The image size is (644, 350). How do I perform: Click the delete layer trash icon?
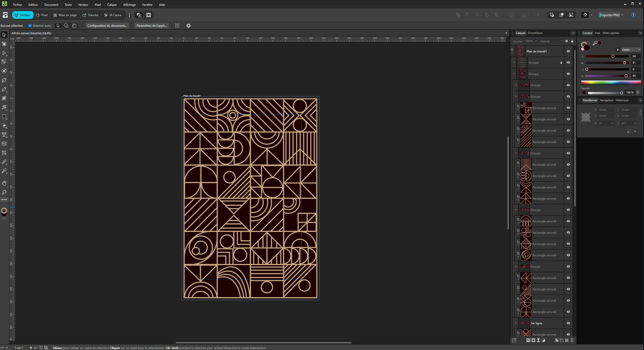572,340
